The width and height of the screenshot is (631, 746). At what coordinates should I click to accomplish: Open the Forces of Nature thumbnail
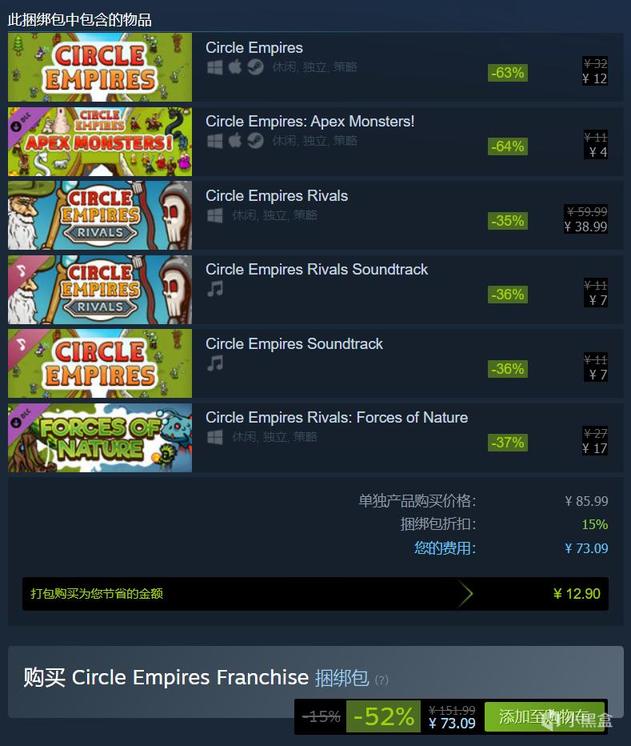(100, 438)
